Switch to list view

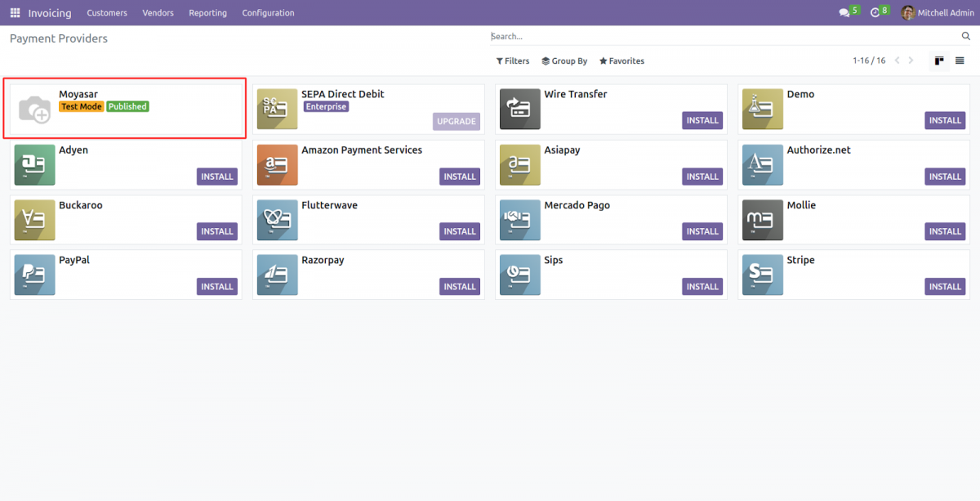click(x=960, y=60)
